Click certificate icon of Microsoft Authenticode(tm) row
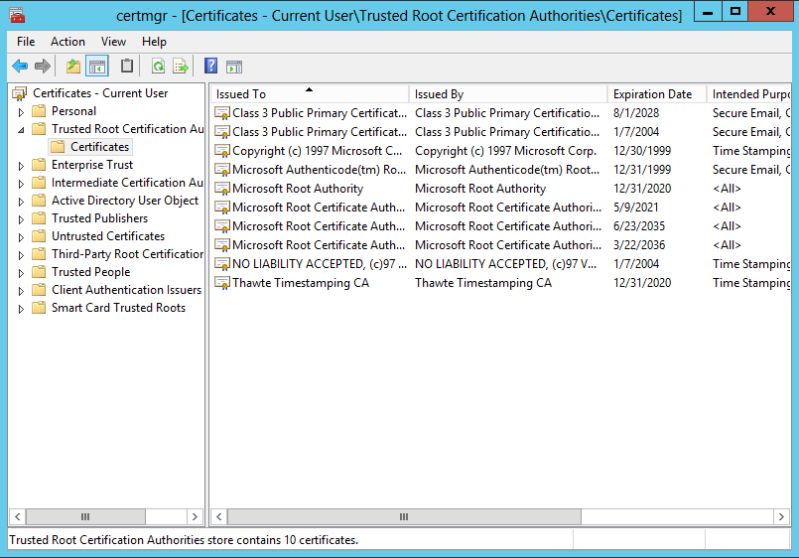Screen dimensions: 799x558 coord(222,170)
